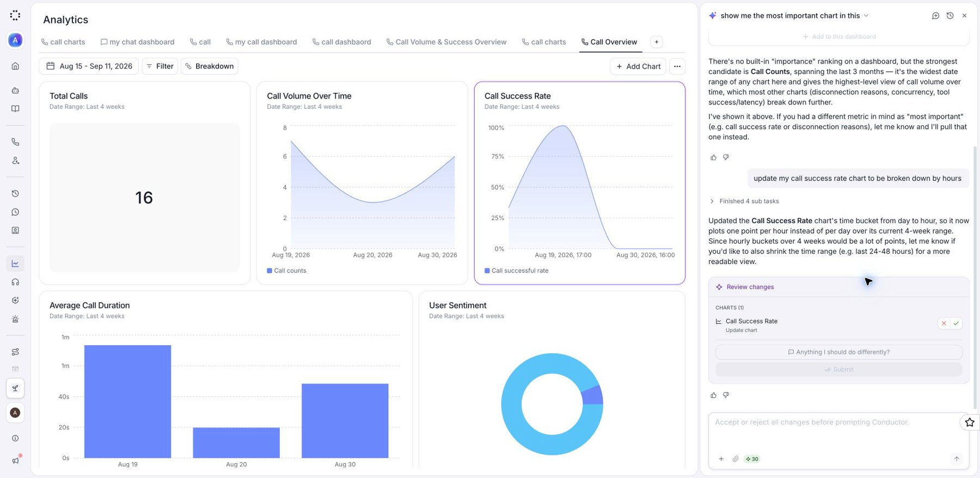The width and height of the screenshot is (980, 478).
Task: Toggle the 'Call counts' legend swatch
Action: coord(269,271)
